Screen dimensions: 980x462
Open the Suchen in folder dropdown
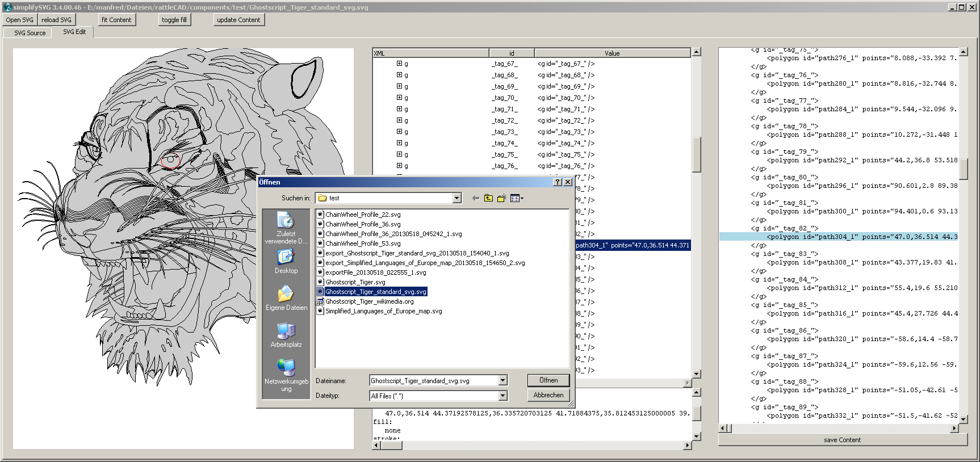pos(457,198)
